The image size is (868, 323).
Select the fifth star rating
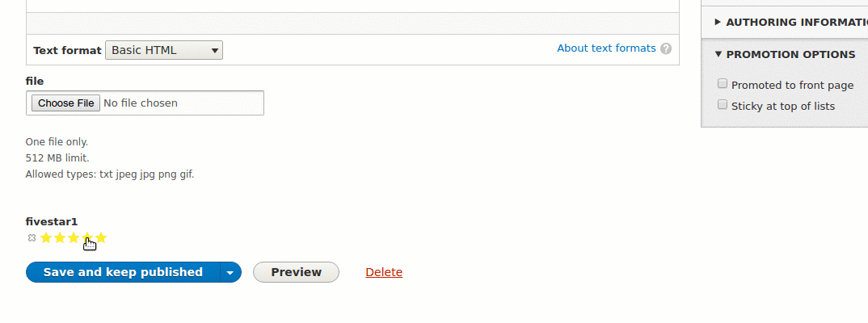click(x=101, y=238)
